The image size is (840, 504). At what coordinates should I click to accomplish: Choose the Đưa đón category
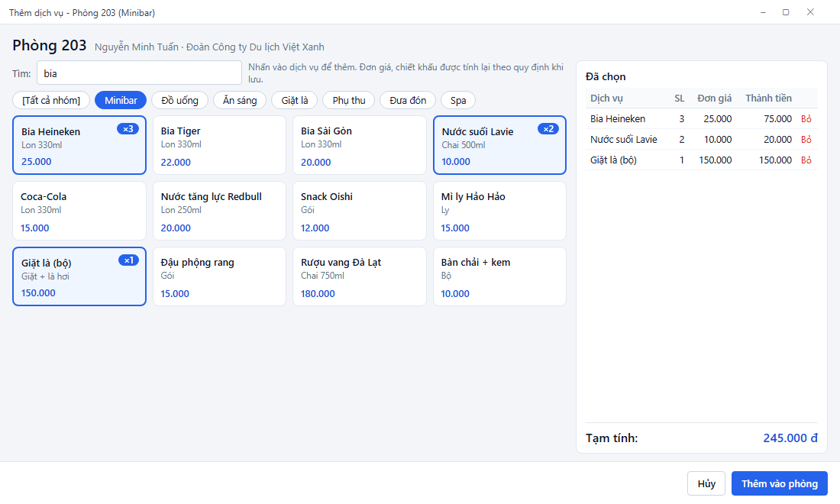click(x=408, y=100)
